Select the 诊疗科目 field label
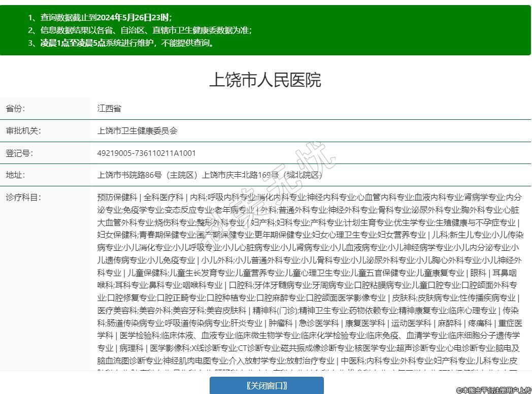This screenshot has height=394, width=532. click(23, 198)
